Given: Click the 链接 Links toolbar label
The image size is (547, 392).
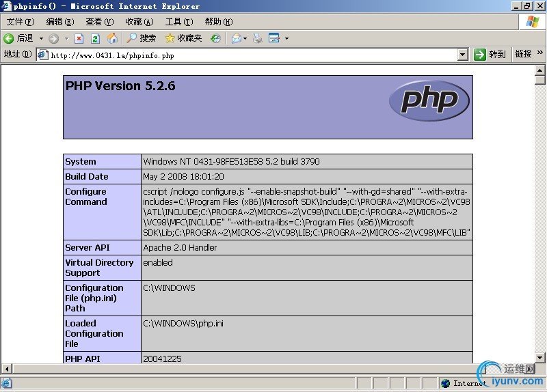Looking at the screenshot, I should coord(523,54).
